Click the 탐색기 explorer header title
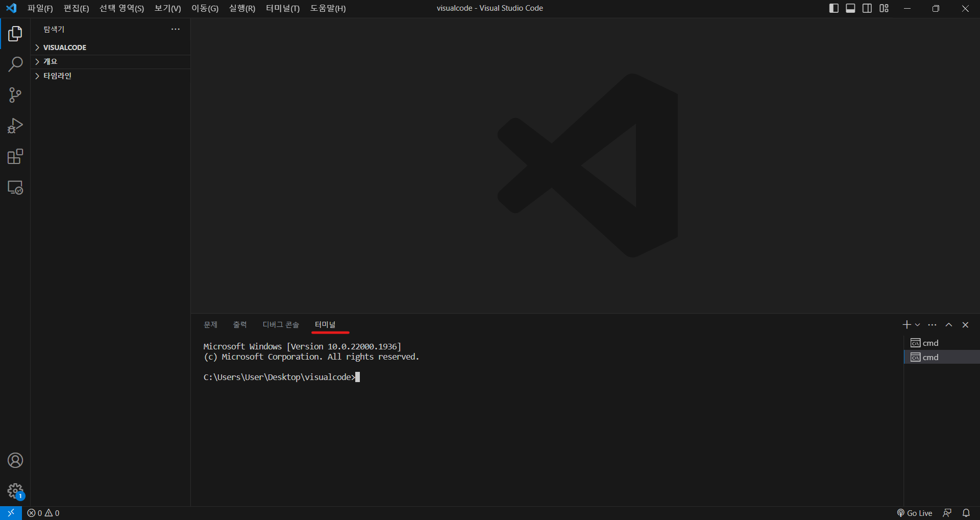This screenshot has height=520, width=980. pyautogui.click(x=54, y=29)
